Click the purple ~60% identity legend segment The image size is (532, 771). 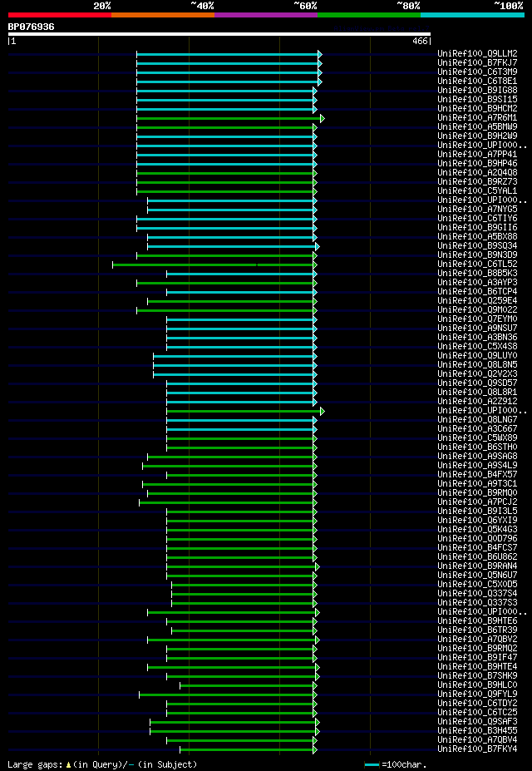(266, 15)
